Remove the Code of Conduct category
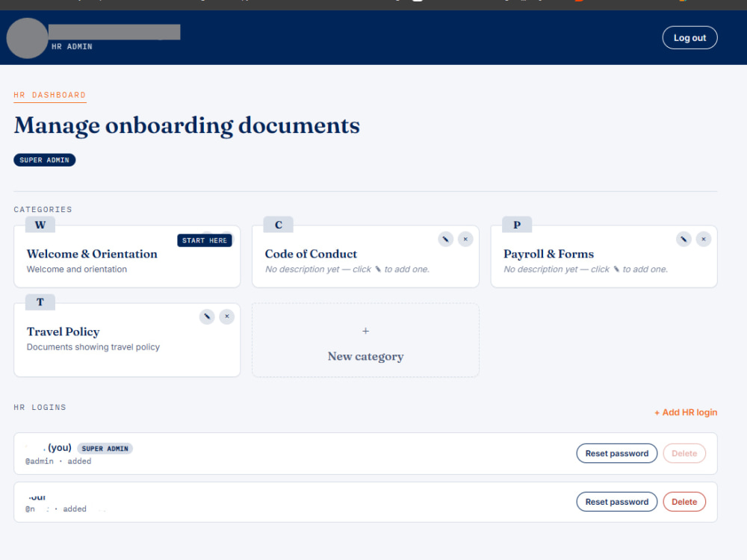The height and width of the screenshot is (560, 747). [465, 239]
